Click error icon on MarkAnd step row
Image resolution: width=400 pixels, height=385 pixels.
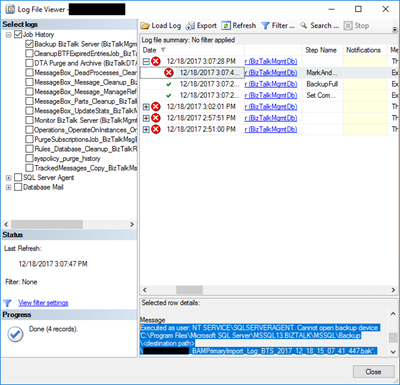(169, 73)
